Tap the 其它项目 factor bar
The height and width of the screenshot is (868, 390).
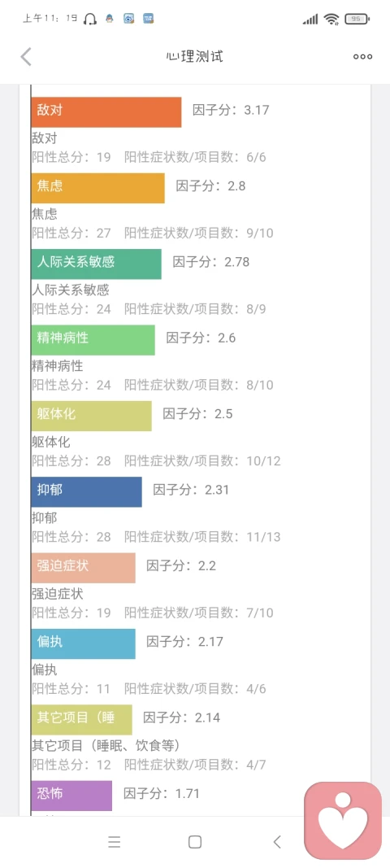pos(82,720)
